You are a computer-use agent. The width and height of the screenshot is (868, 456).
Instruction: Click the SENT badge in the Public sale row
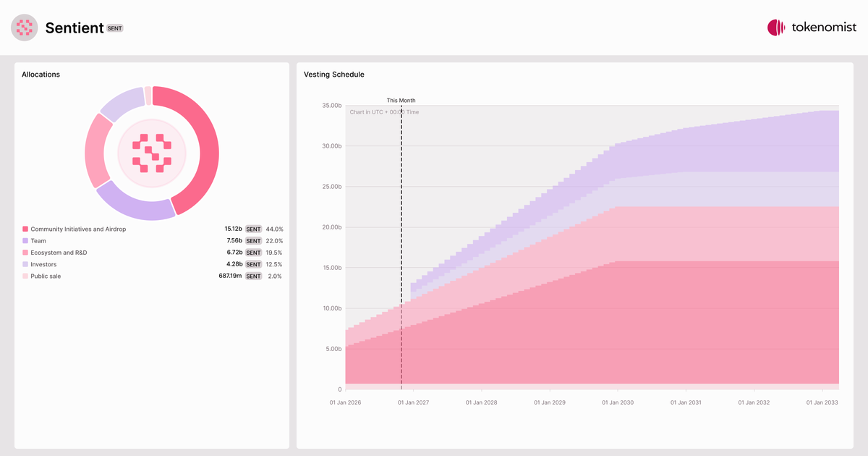253,276
